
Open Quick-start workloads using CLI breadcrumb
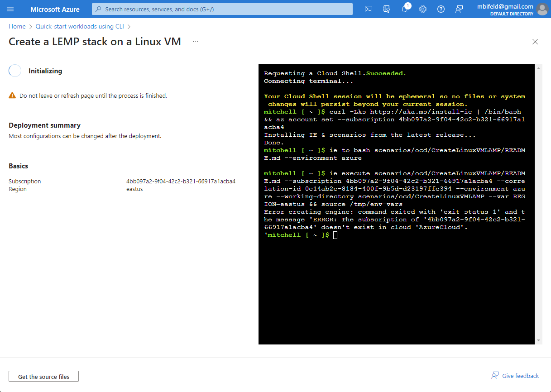tap(79, 26)
